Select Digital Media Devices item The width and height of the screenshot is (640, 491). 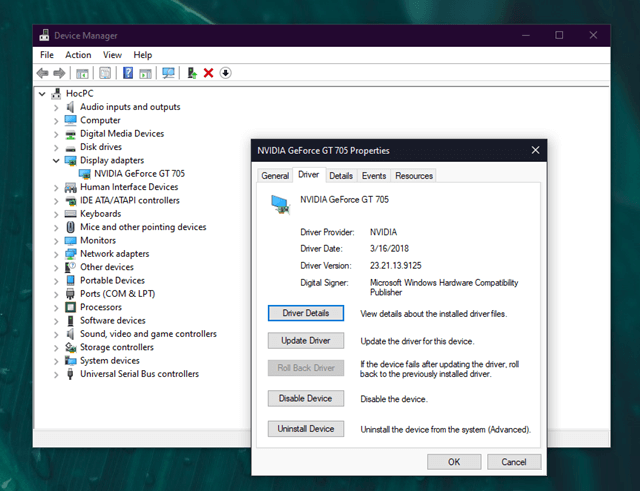point(122,134)
